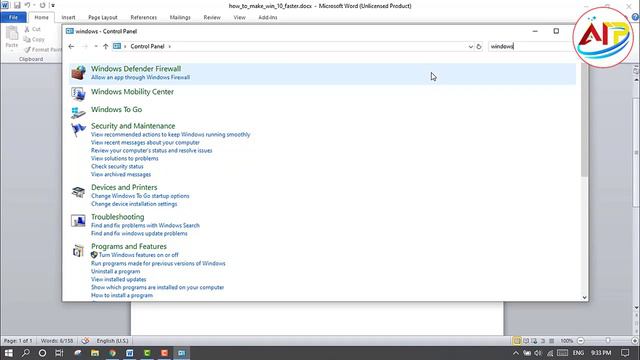The image size is (640, 360).
Task: Open Customize Quick Access Toolbar dropdown
Action: pos(53,6)
